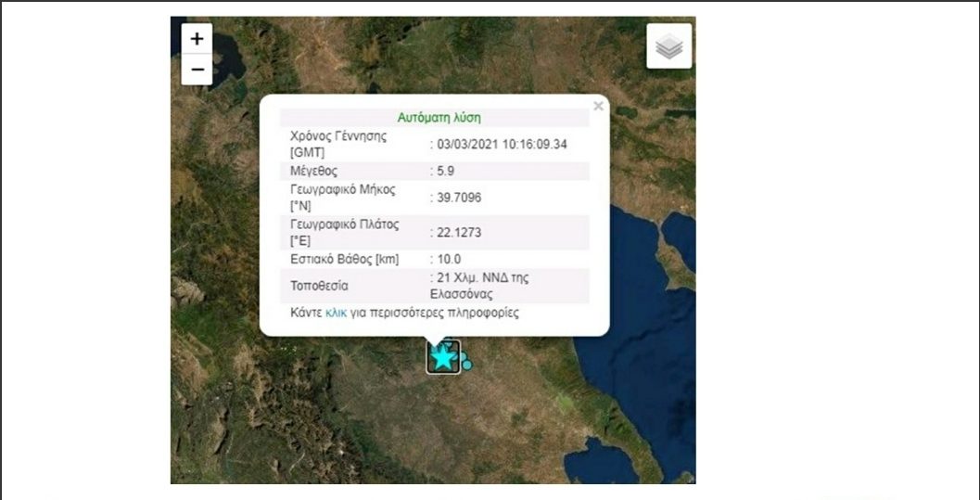The width and height of the screenshot is (980, 500).
Task: Click the magnitude value 5.9
Action: [446, 171]
